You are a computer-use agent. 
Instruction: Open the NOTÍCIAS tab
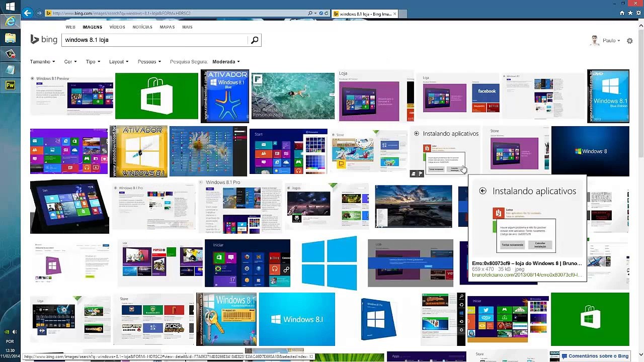pos(142,27)
